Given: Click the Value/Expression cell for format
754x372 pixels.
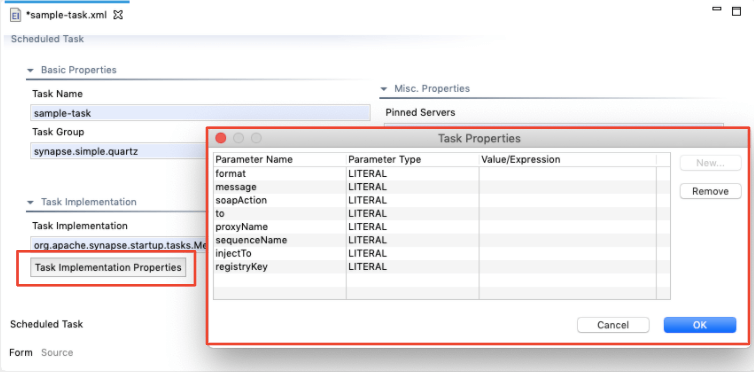Looking at the screenshot, I should click(x=567, y=174).
